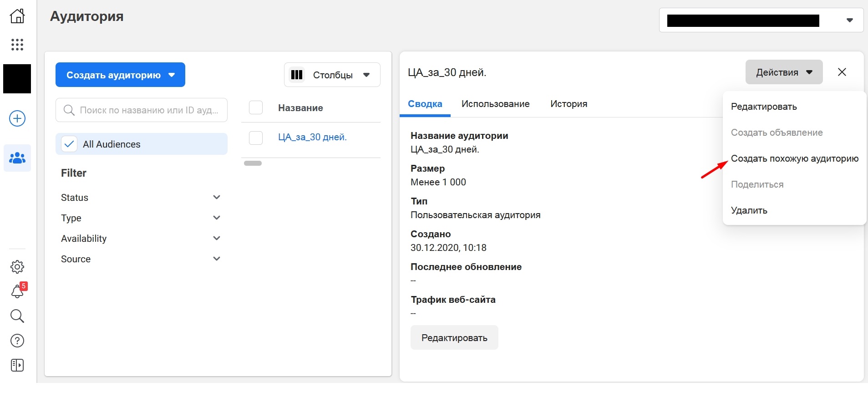Check the ЦА_за_30 дней. row checkbox
Screen dimensions: 868x403
point(256,138)
